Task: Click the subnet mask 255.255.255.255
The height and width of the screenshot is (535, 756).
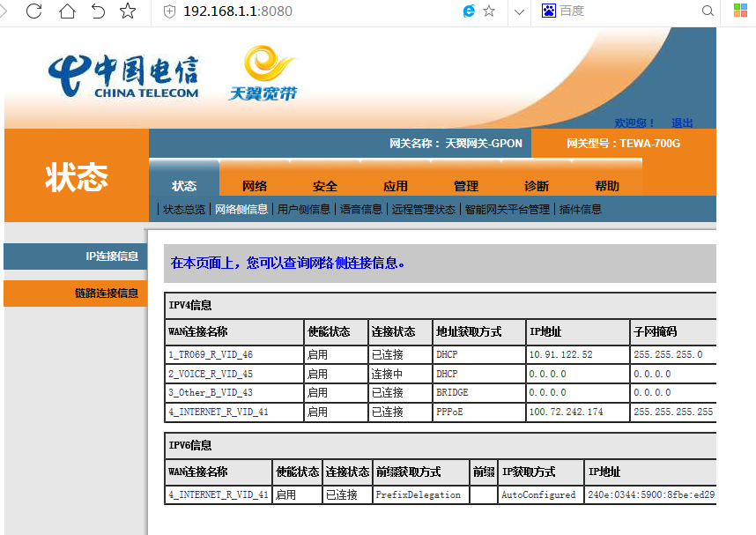Action: coord(673,412)
